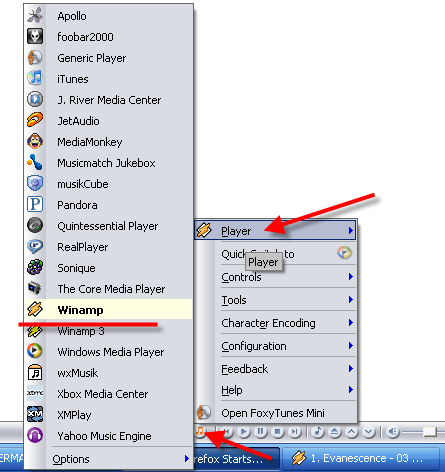
Task: Open the Configuration submenu
Action: [275, 346]
